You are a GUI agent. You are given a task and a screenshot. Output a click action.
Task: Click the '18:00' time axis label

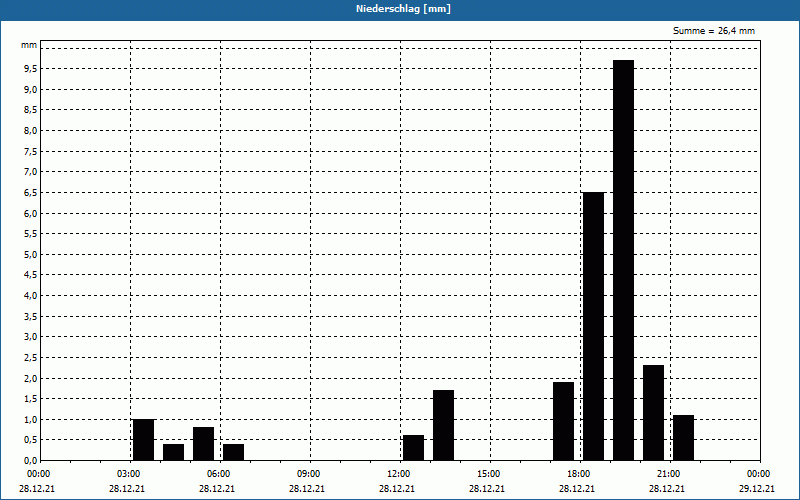(579, 474)
